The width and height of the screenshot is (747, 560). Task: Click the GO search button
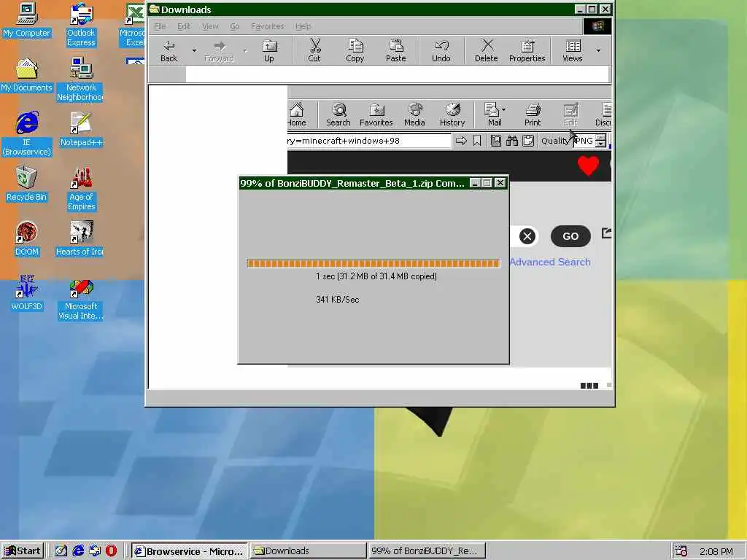tap(570, 236)
